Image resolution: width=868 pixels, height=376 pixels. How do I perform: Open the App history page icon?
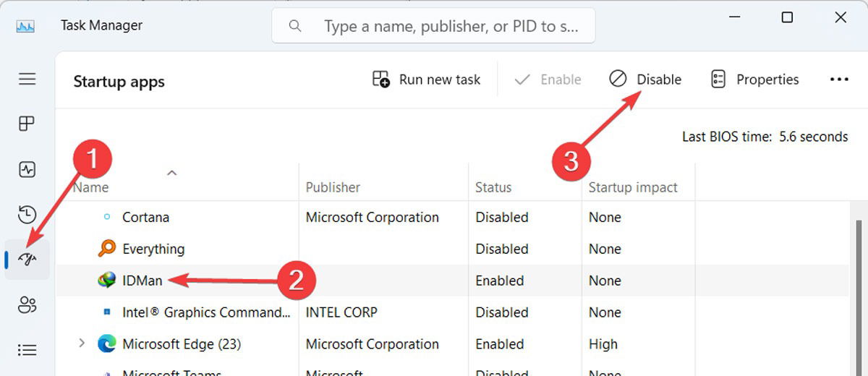click(x=27, y=215)
